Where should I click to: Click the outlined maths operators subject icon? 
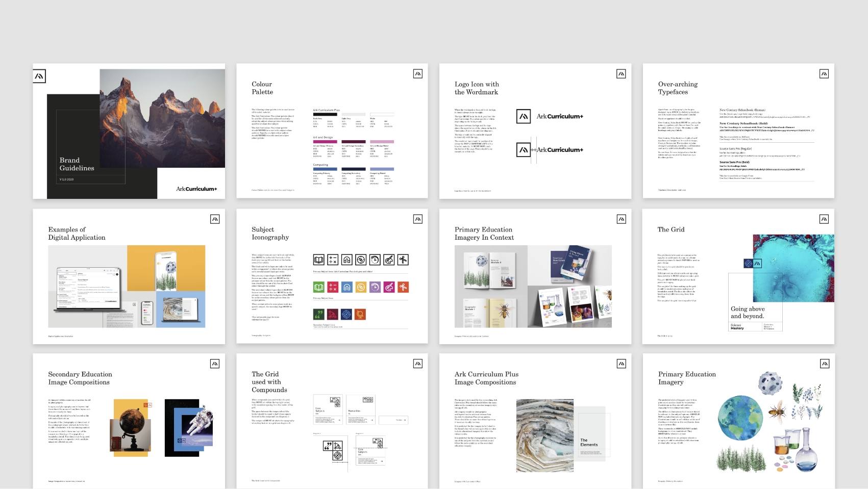pyautogui.click(x=333, y=260)
